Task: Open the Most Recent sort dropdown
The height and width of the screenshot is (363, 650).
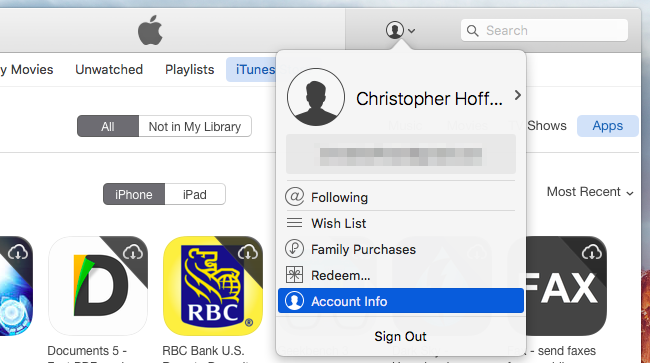Action: point(590,192)
